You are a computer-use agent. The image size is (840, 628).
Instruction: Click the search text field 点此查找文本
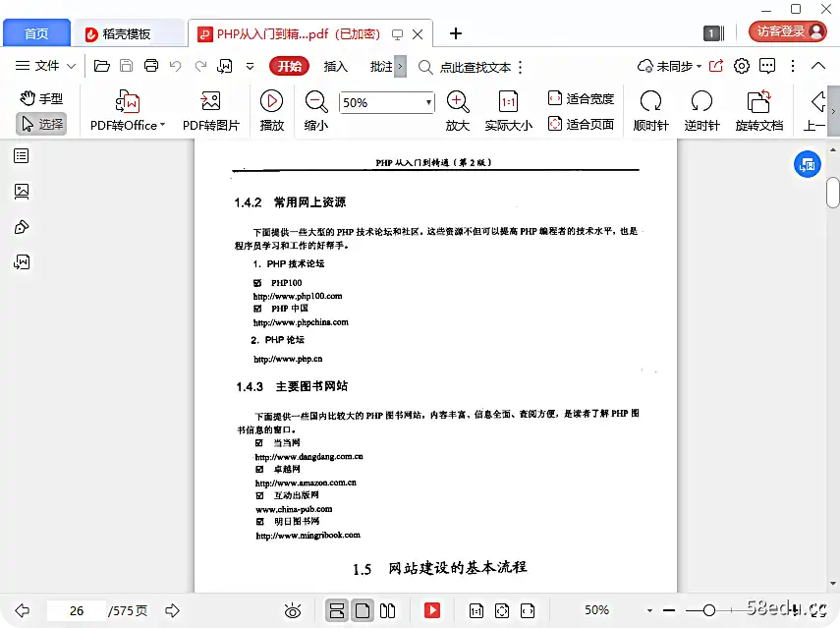click(476, 67)
